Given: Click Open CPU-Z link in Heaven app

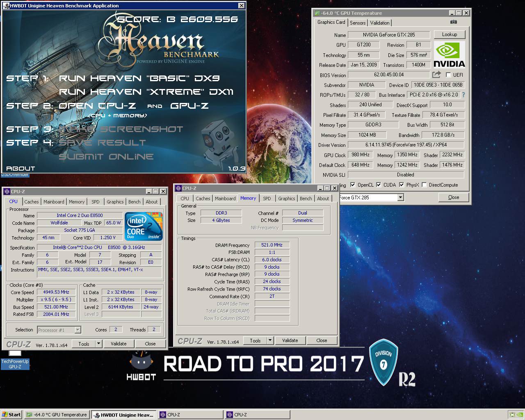Looking at the screenshot, I should (97, 106).
